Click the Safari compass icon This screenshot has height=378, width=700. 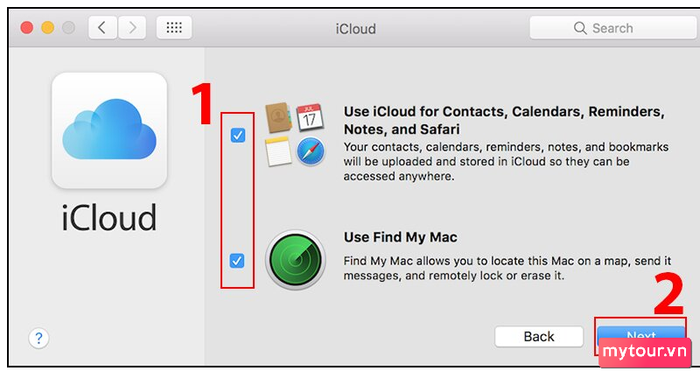coord(310,152)
